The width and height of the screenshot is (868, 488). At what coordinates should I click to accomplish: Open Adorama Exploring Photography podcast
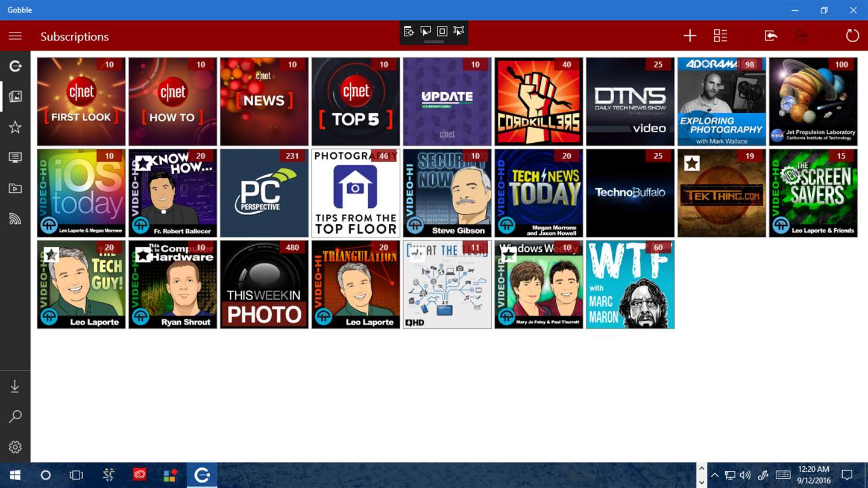click(x=722, y=102)
